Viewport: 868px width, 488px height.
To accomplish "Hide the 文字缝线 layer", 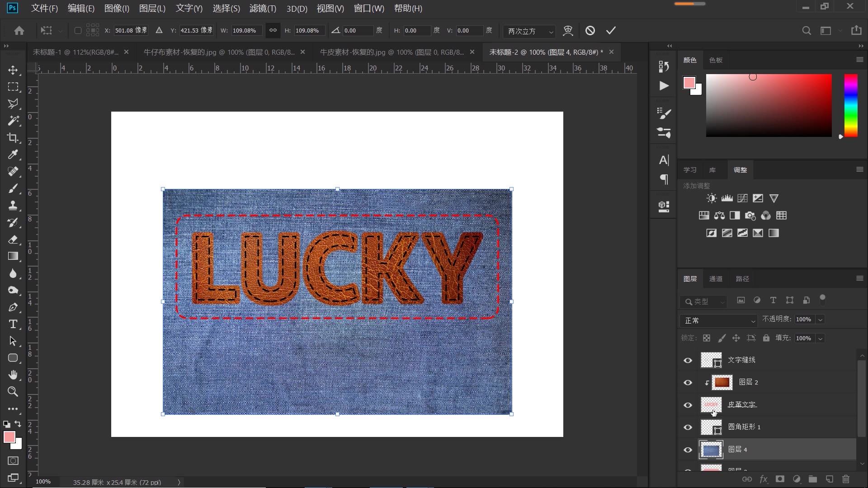I will tap(688, 360).
